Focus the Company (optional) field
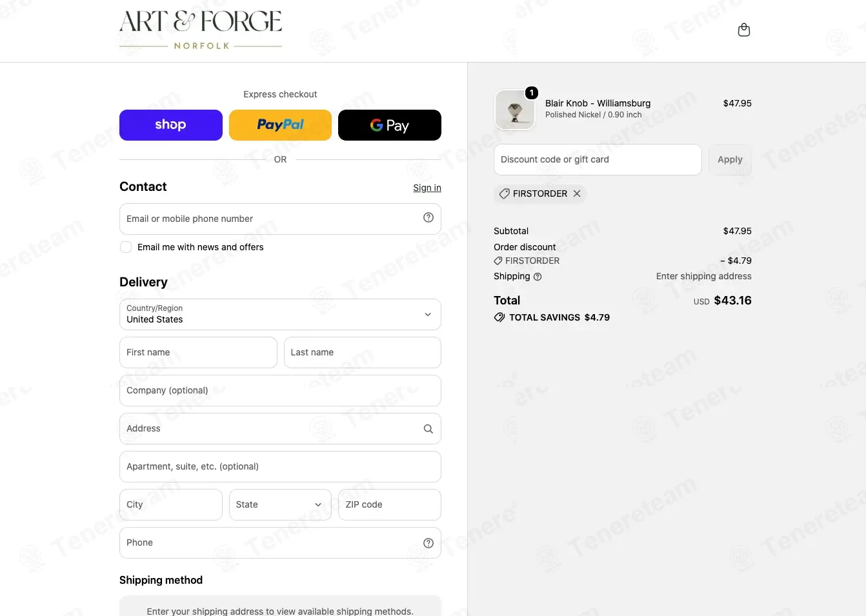 pyautogui.click(x=280, y=390)
